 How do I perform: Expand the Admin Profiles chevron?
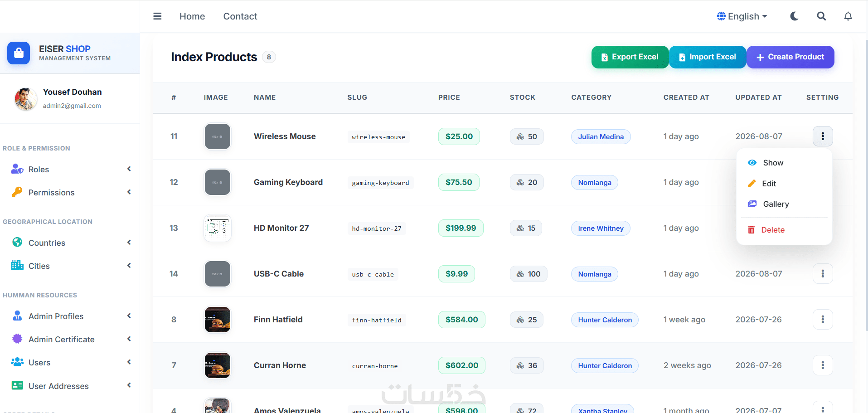point(129,316)
